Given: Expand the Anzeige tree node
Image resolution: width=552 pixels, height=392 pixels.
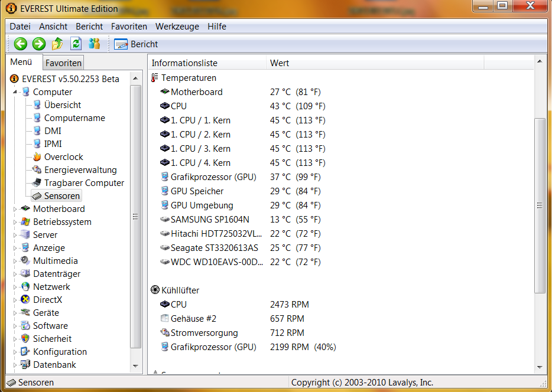Looking at the screenshot, I should point(15,248).
